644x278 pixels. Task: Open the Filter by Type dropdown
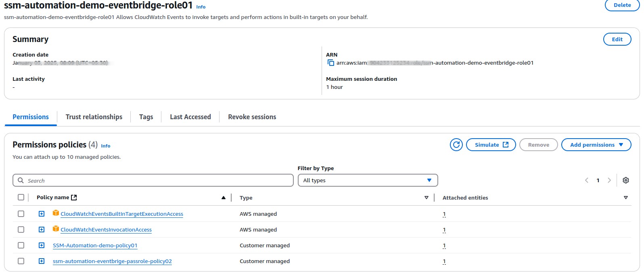tap(367, 180)
